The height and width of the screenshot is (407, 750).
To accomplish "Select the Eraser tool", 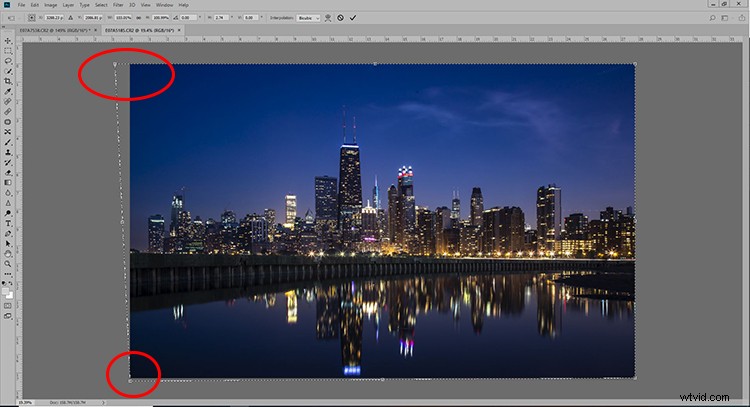I will coord(8,173).
